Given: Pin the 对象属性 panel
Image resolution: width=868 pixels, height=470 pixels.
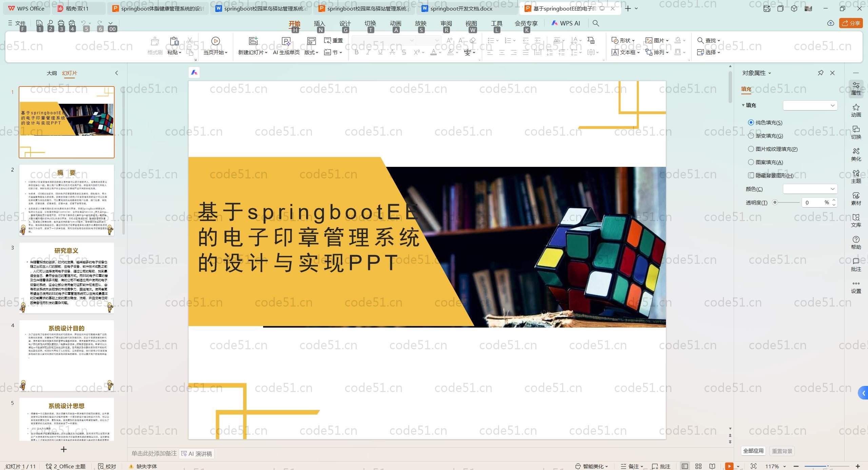Looking at the screenshot, I should (x=821, y=73).
